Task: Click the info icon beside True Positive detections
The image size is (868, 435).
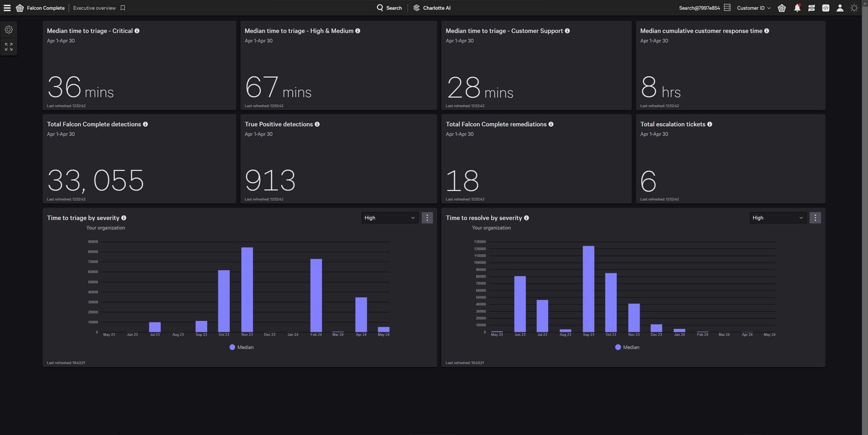Action: coord(317,124)
